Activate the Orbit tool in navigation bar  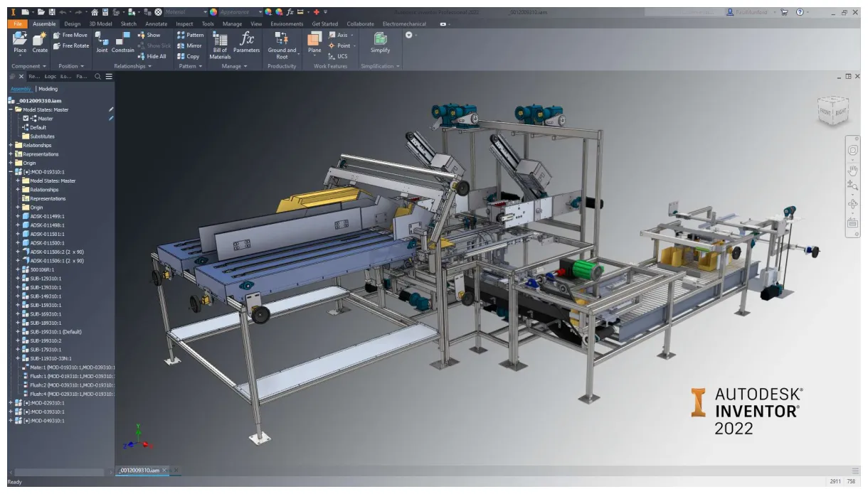click(x=853, y=204)
